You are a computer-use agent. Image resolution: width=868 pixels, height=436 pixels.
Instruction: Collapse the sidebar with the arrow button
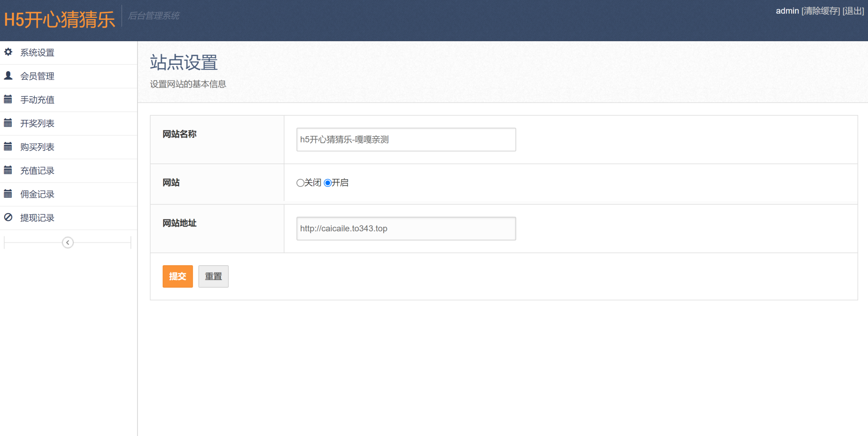pos(68,242)
